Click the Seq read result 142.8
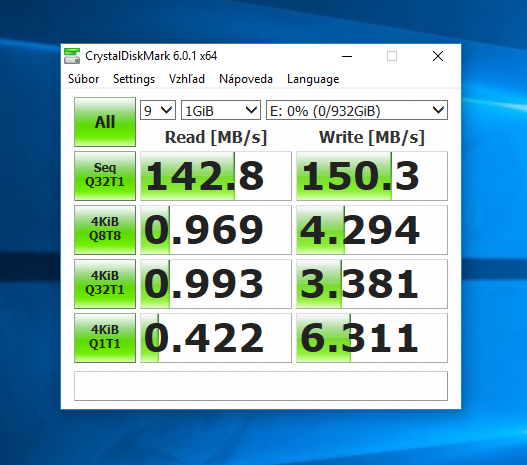 point(216,176)
